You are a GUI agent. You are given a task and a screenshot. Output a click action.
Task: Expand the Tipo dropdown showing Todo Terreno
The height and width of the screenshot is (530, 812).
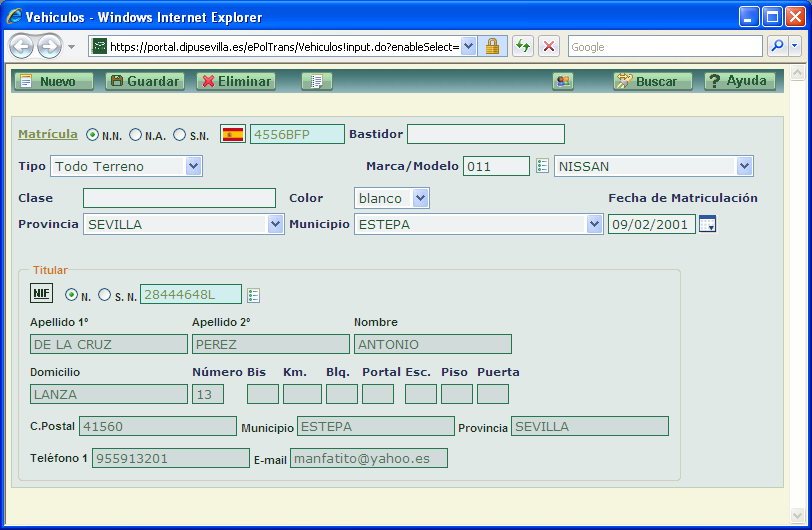tap(193, 166)
